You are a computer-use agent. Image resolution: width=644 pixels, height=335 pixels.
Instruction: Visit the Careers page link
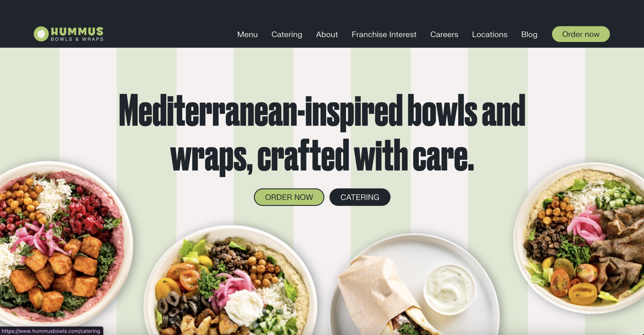(x=444, y=35)
